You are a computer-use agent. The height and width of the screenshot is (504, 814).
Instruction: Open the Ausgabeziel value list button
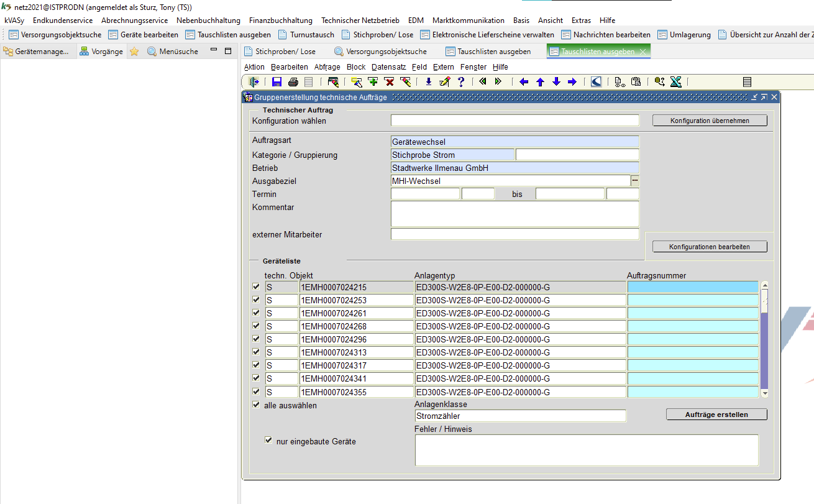(635, 180)
